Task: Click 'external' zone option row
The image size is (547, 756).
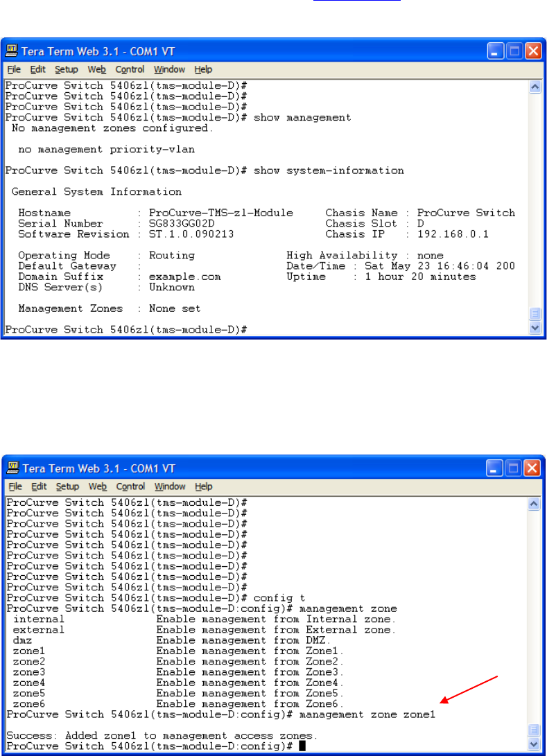Action: [205, 630]
